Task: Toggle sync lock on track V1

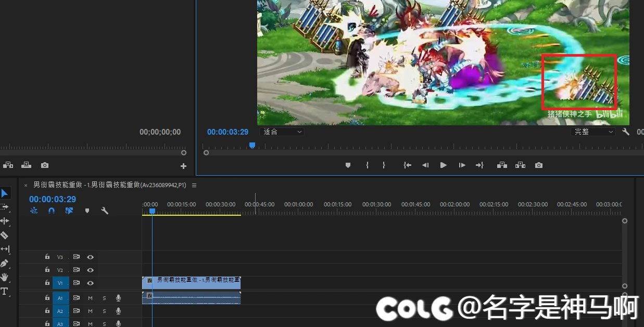Action: (76, 283)
